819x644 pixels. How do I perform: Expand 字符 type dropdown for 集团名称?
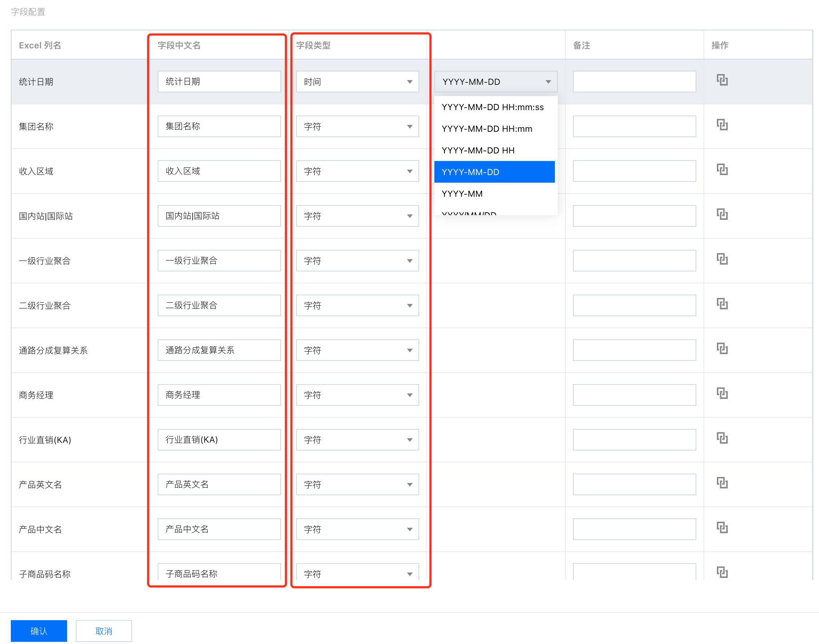click(357, 127)
